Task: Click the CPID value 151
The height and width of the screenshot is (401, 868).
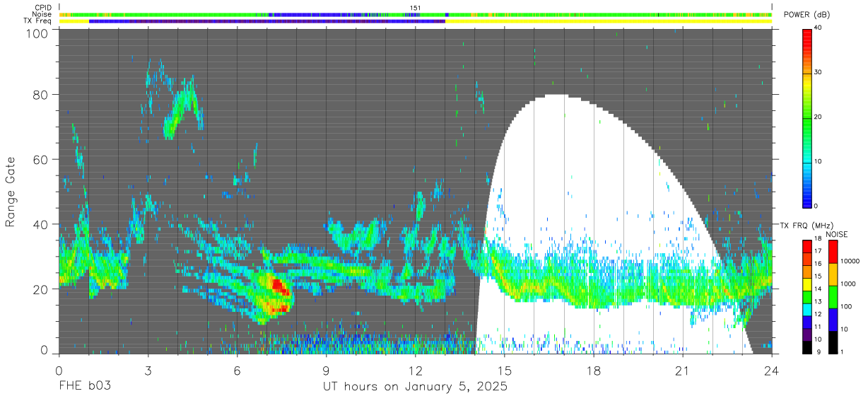Action: point(416,8)
